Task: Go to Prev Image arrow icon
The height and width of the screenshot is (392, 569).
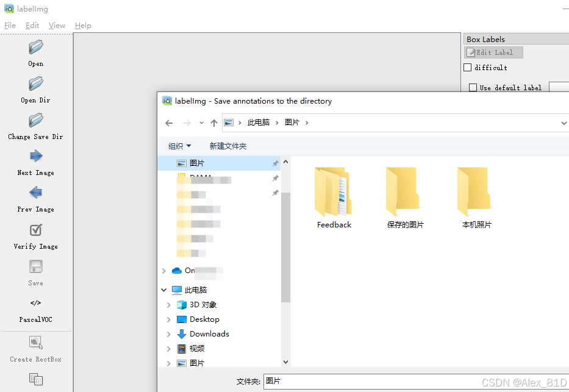Action: tap(35, 193)
